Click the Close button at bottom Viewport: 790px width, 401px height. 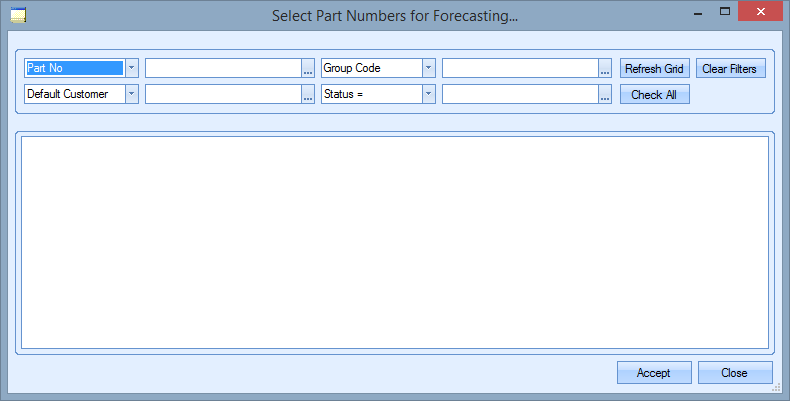(x=734, y=373)
